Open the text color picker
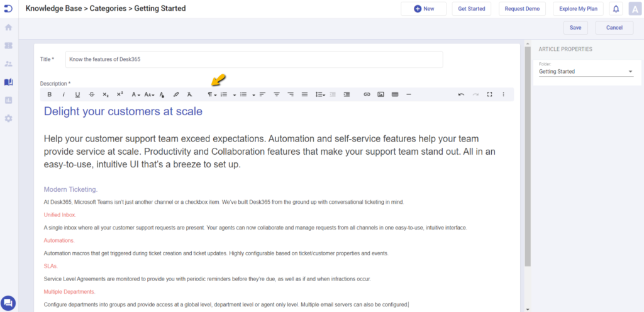 pos(162,94)
